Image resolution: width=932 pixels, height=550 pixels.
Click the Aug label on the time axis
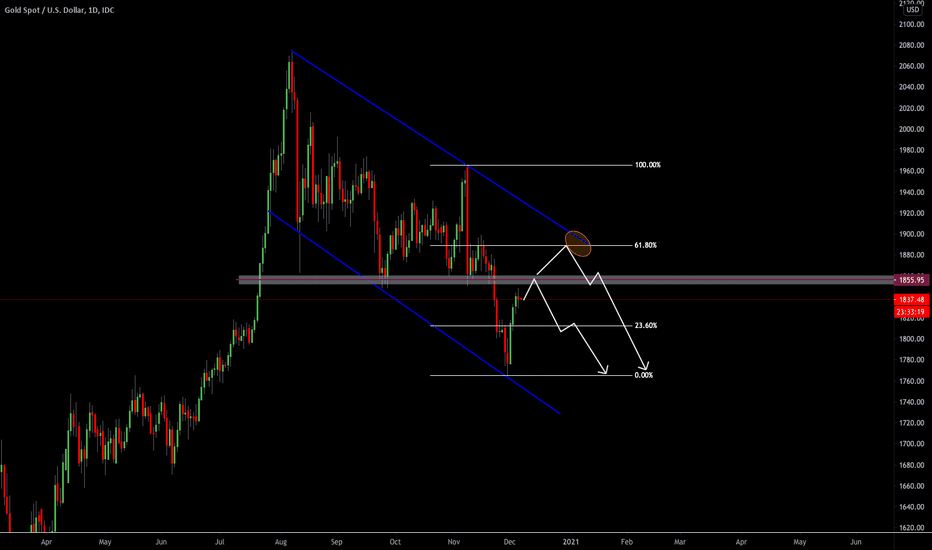click(281, 542)
